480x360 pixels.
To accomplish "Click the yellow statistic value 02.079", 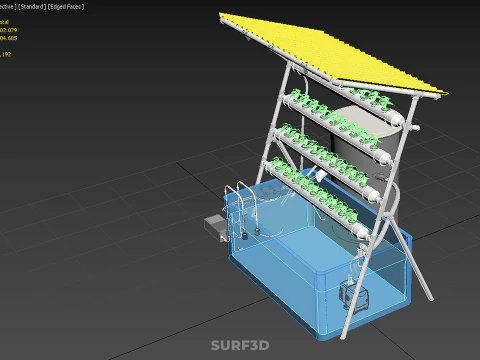I will point(9,30).
